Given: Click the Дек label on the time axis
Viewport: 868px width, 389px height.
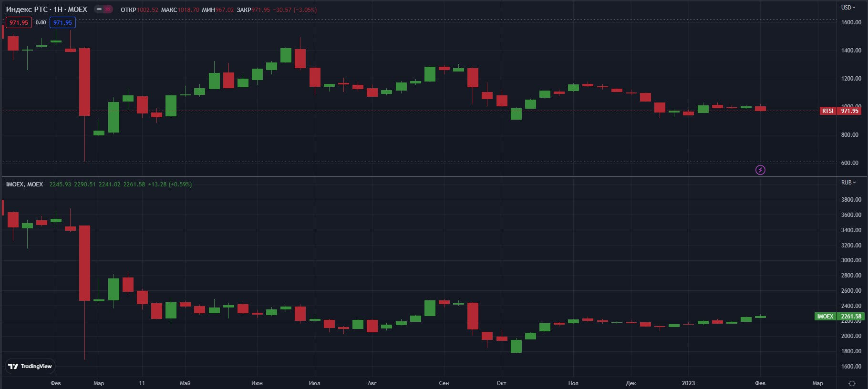Looking at the screenshot, I should (x=631, y=383).
